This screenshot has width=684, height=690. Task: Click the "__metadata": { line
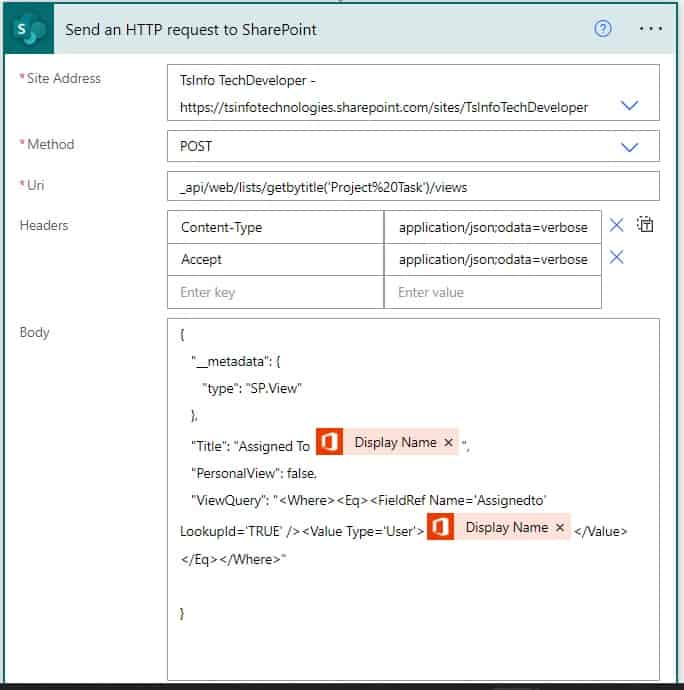click(235, 362)
